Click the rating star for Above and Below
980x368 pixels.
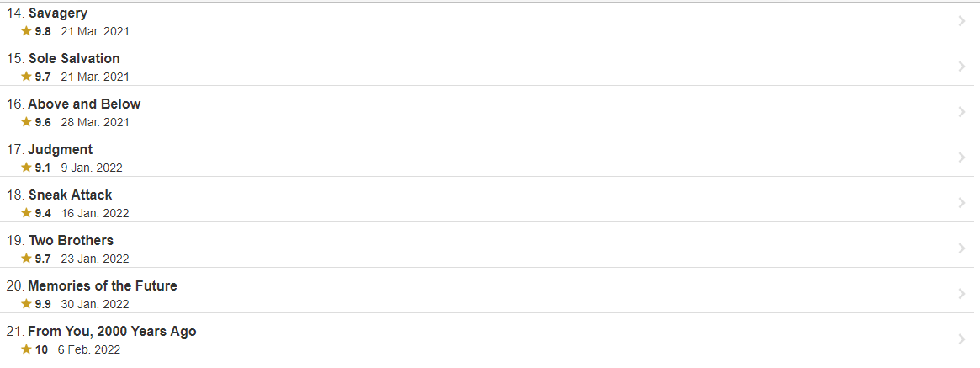(26, 122)
